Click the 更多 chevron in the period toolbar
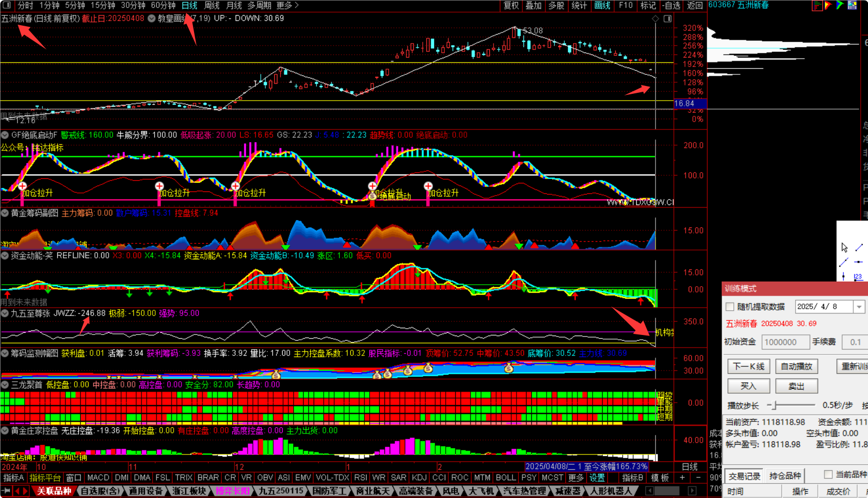 pos(296,5)
